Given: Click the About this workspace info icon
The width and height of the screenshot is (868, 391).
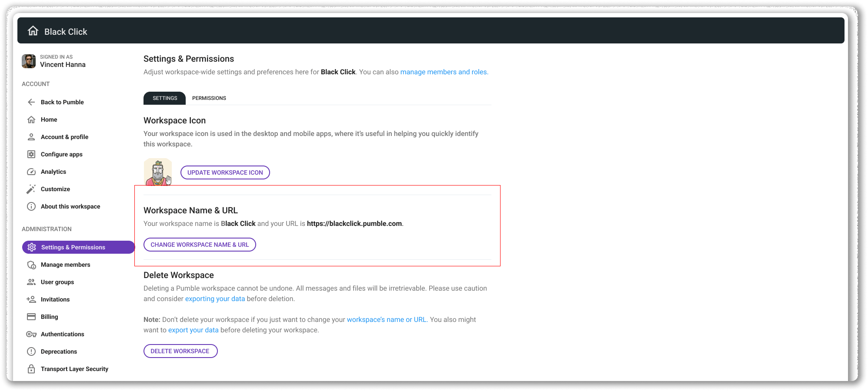Looking at the screenshot, I should (x=31, y=206).
